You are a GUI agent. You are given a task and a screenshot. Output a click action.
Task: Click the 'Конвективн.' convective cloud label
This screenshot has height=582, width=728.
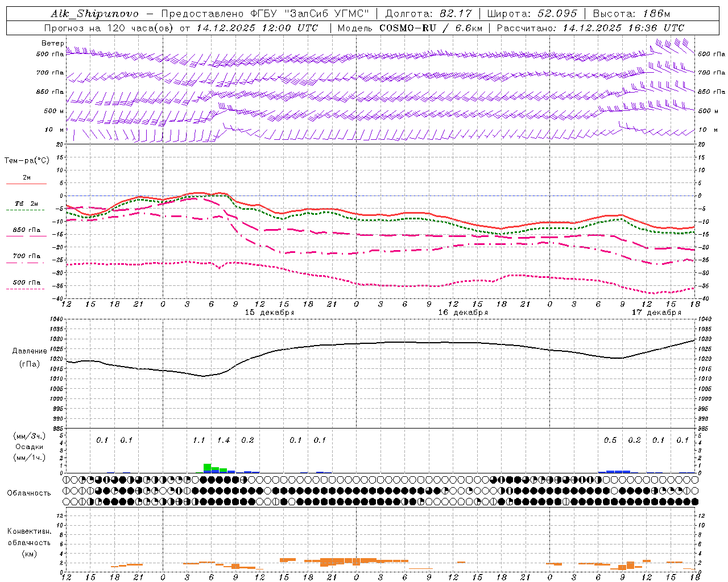coord(29,532)
